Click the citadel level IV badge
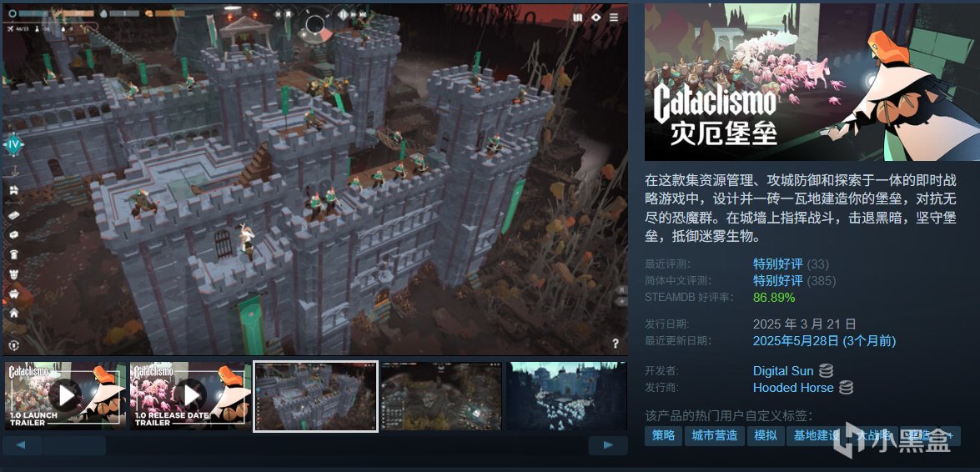The image size is (980, 472). [x=13, y=146]
